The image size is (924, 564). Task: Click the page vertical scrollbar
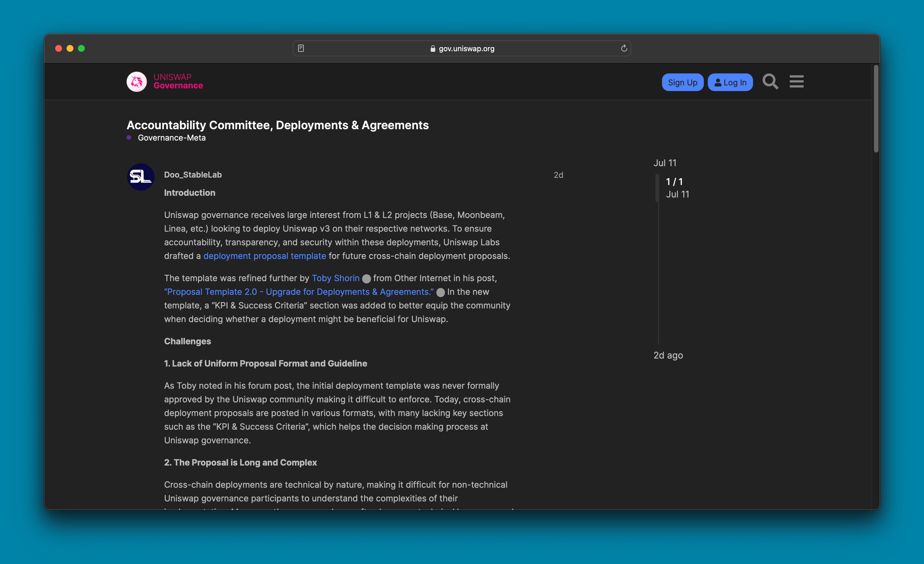click(876, 109)
